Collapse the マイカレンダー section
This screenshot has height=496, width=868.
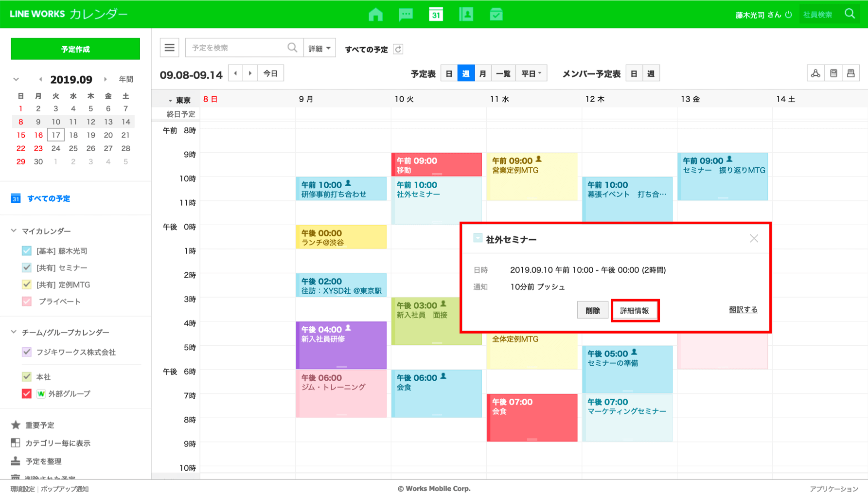pos(14,231)
